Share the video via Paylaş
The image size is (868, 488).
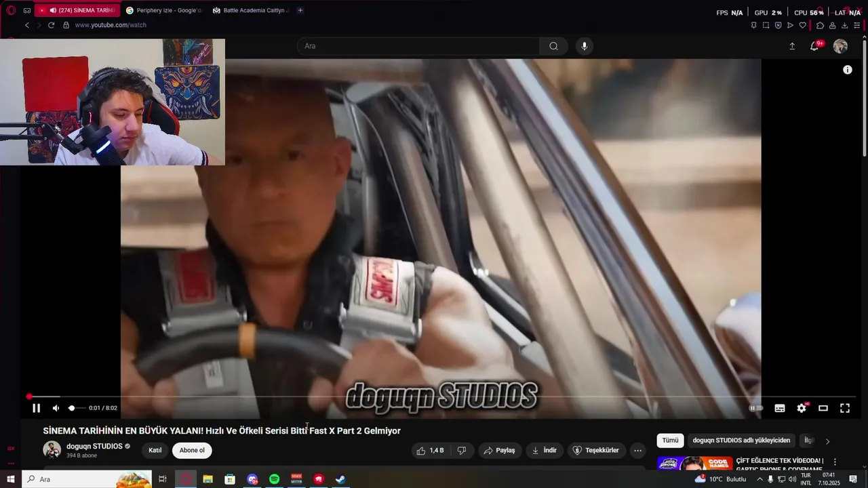(x=499, y=450)
